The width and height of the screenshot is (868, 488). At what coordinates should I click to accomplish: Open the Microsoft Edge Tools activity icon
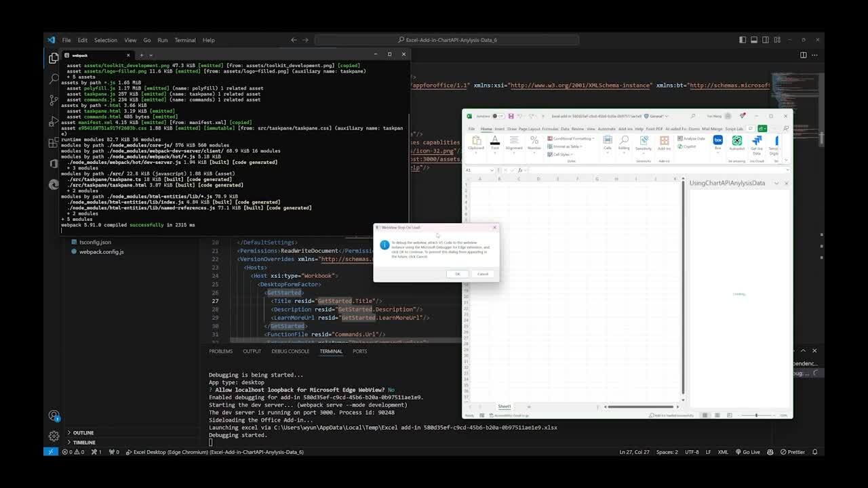click(54, 184)
